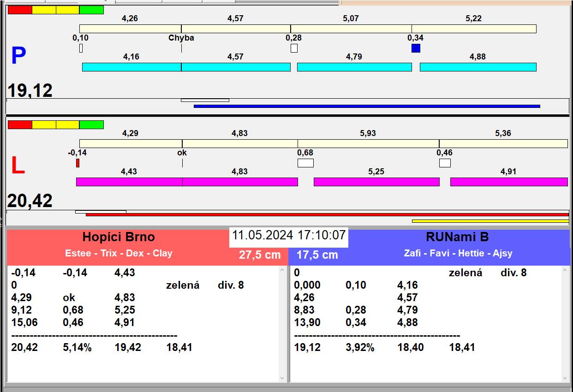Click the dog list 'Estee - Trix - Dex - Clay'
This screenshot has height=392, width=573.
(119, 253)
